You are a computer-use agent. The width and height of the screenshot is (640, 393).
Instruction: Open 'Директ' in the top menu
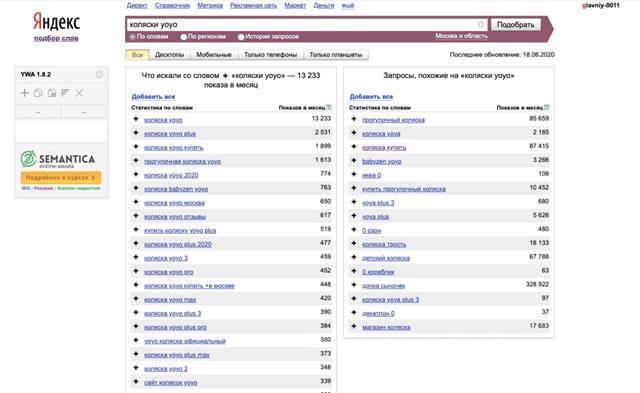[137, 5]
